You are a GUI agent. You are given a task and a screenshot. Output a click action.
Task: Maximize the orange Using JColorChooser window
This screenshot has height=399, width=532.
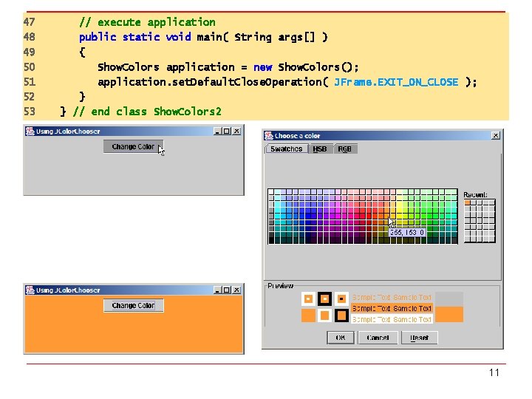point(227,290)
